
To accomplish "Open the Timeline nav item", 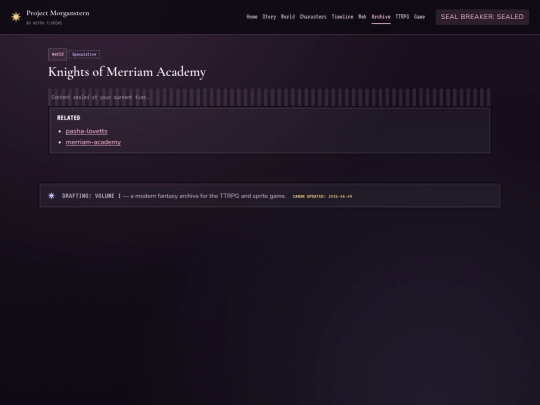I will [x=342, y=17].
